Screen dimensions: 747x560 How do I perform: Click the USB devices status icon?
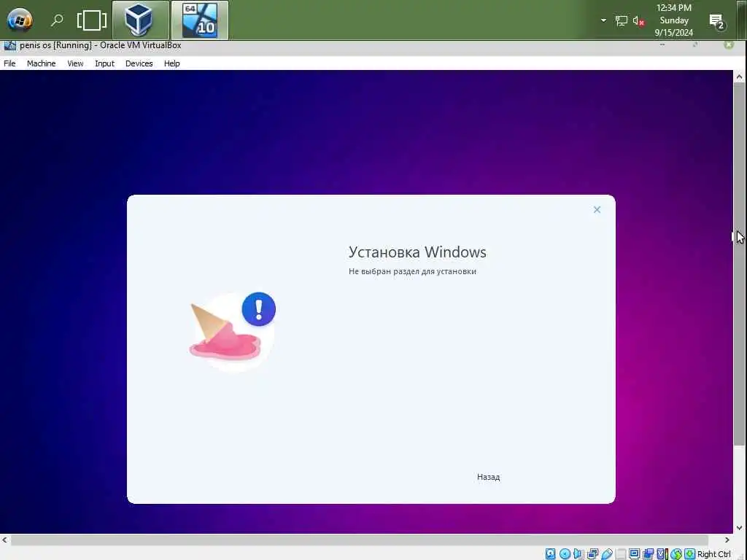[x=606, y=554]
